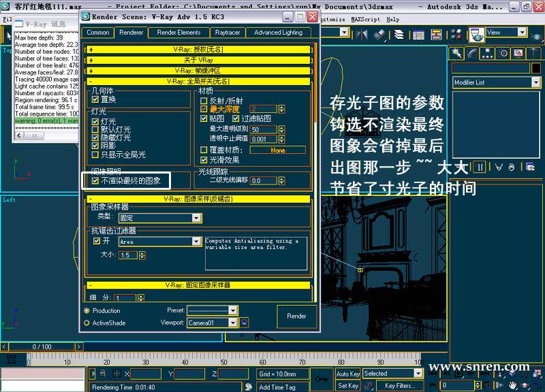Open the Help menu
This screenshot has width=545, height=392.
(393, 20)
